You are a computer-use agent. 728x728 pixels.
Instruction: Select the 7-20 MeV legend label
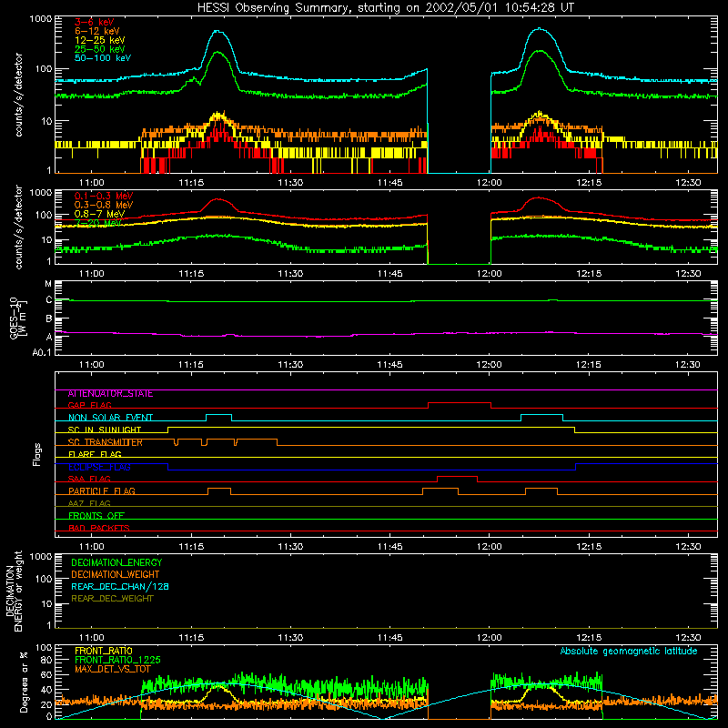pos(98,223)
